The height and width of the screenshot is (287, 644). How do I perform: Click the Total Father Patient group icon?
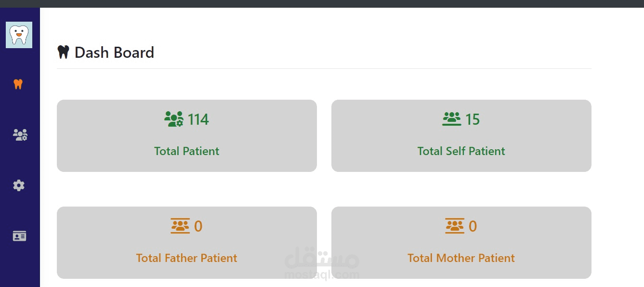pyautogui.click(x=180, y=226)
